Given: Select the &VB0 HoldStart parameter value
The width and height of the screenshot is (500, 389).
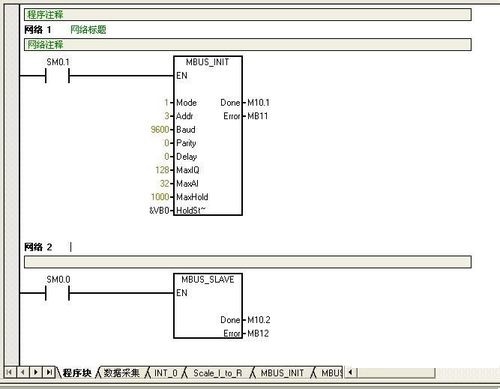Looking at the screenshot, I should pyautogui.click(x=159, y=210).
